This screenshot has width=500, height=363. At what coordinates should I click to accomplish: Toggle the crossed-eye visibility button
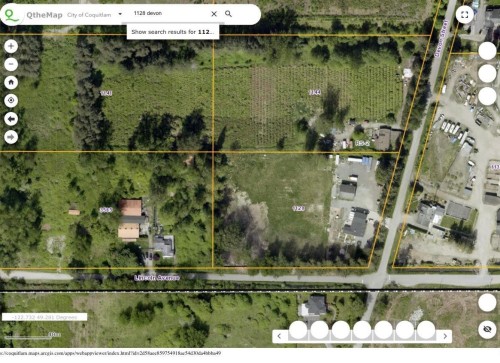pyautogui.click(x=487, y=329)
